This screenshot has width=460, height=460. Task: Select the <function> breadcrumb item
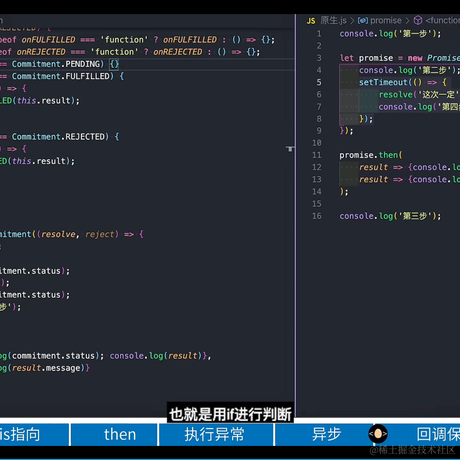[442, 21]
